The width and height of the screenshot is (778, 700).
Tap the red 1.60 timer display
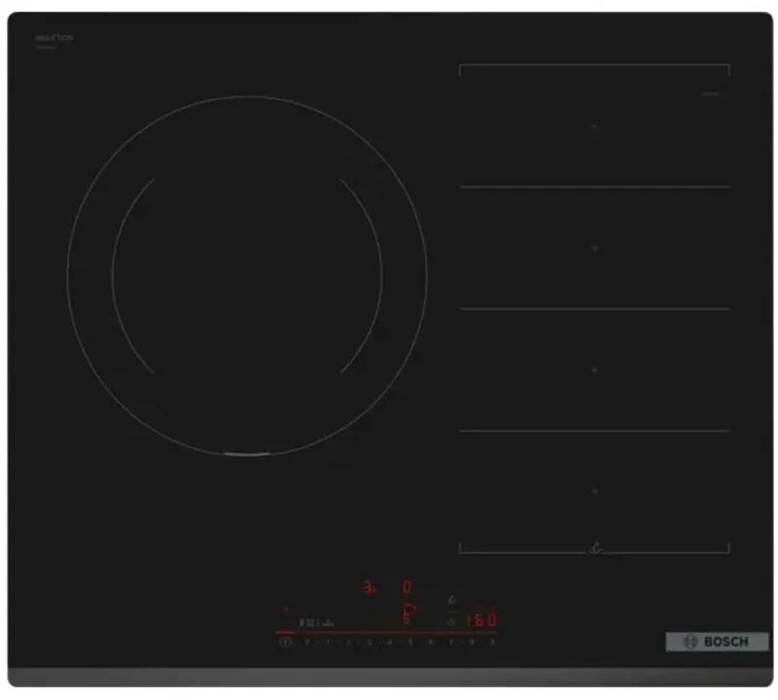[480, 620]
